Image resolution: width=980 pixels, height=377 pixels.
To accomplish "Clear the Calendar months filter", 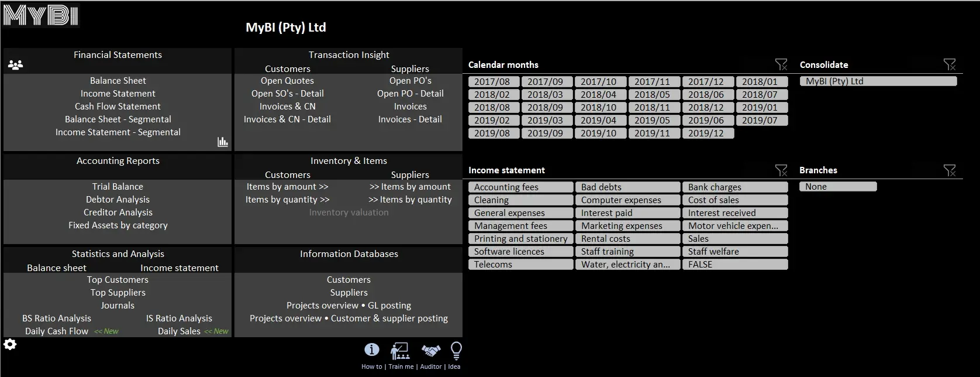I will (781, 64).
